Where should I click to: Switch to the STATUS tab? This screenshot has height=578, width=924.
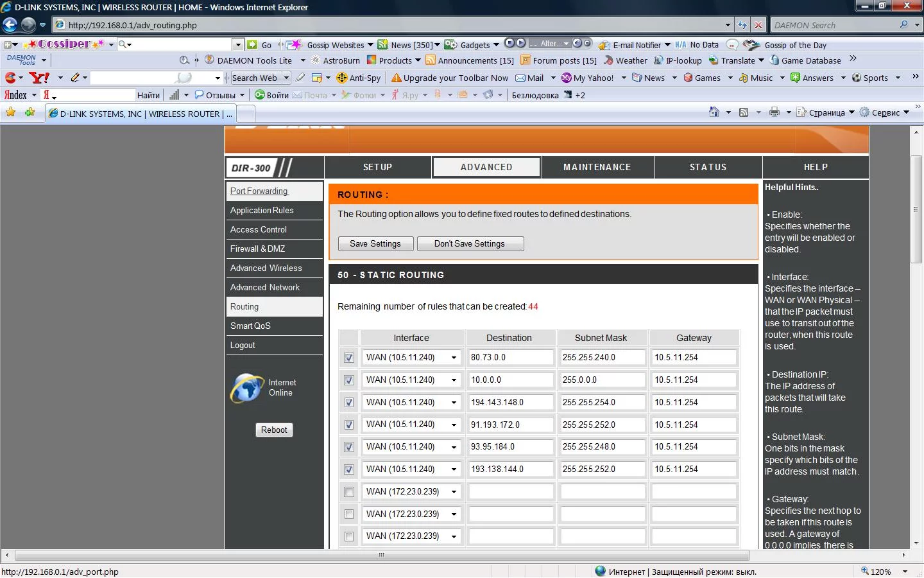[x=708, y=167]
